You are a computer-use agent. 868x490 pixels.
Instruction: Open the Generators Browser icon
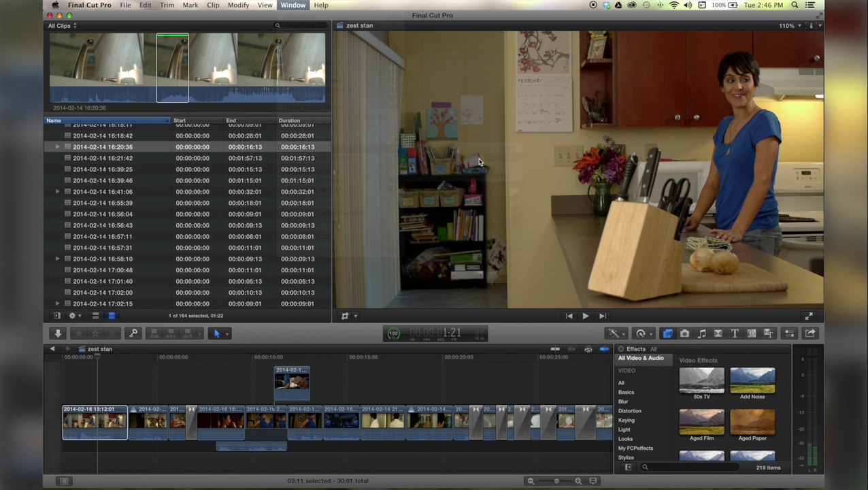[752, 333]
